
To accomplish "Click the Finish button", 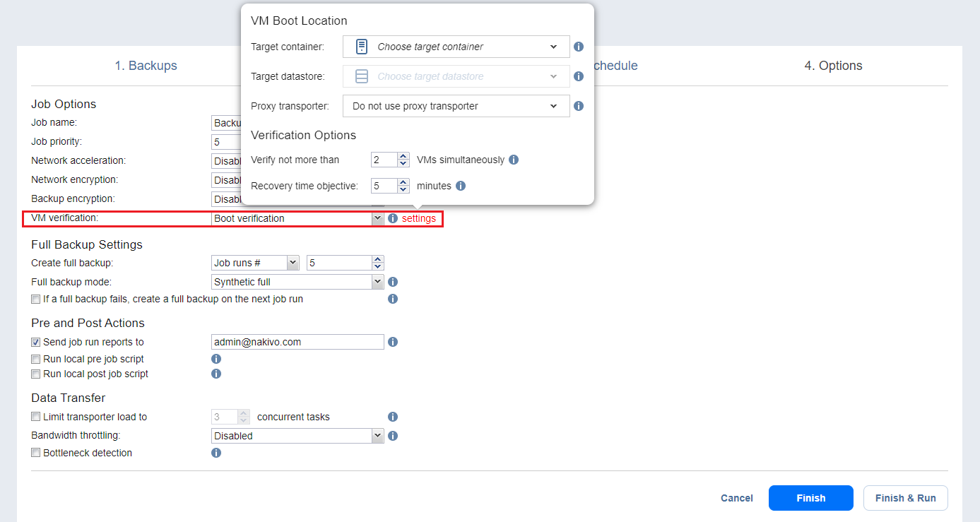I will (810, 498).
